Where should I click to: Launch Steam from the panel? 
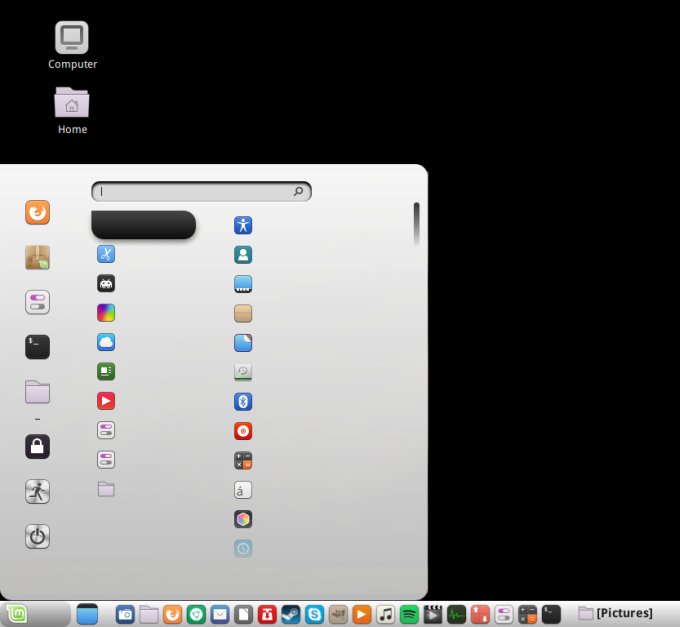click(291, 614)
